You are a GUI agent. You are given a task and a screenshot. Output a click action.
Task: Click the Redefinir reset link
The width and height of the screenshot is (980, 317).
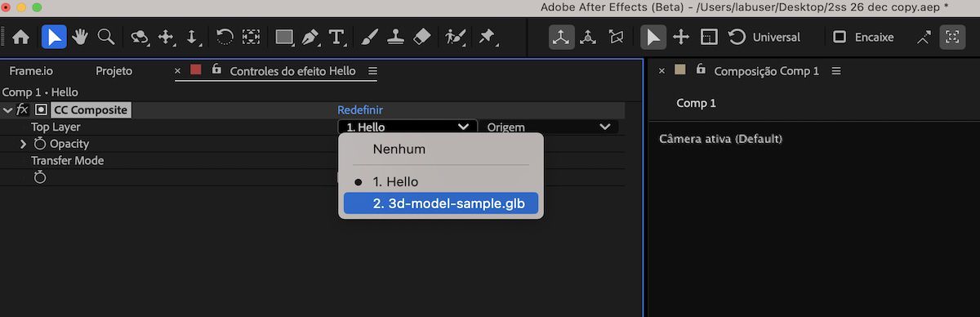(x=360, y=109)
